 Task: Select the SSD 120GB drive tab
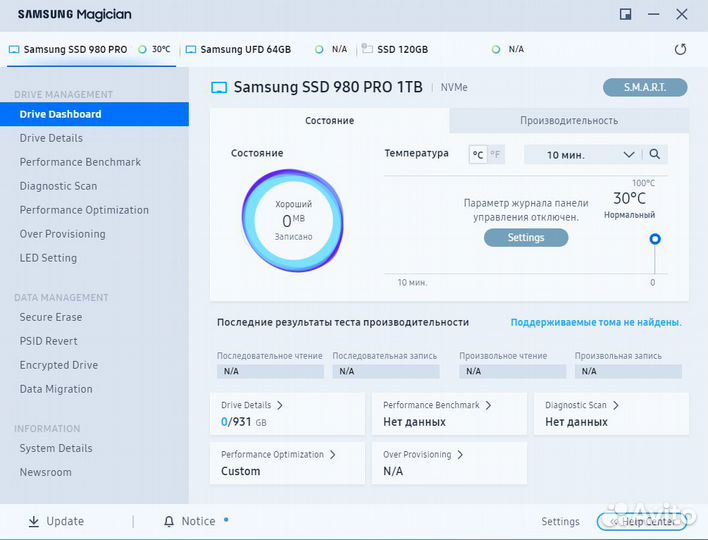[x=443, y=50]
